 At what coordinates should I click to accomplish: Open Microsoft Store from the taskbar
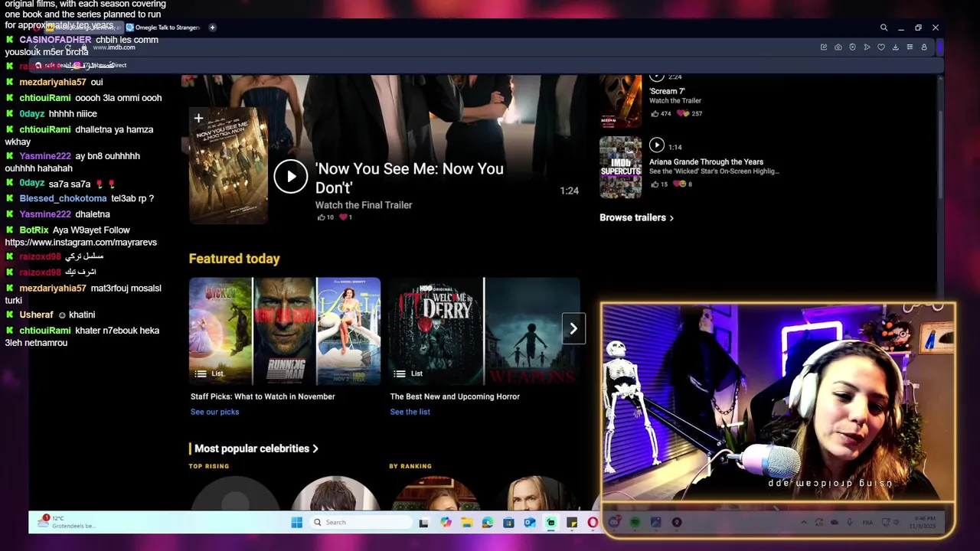tap(508, 523)
